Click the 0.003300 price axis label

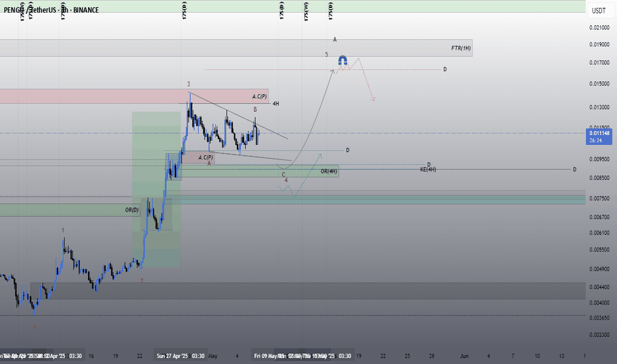click(599, 336)
